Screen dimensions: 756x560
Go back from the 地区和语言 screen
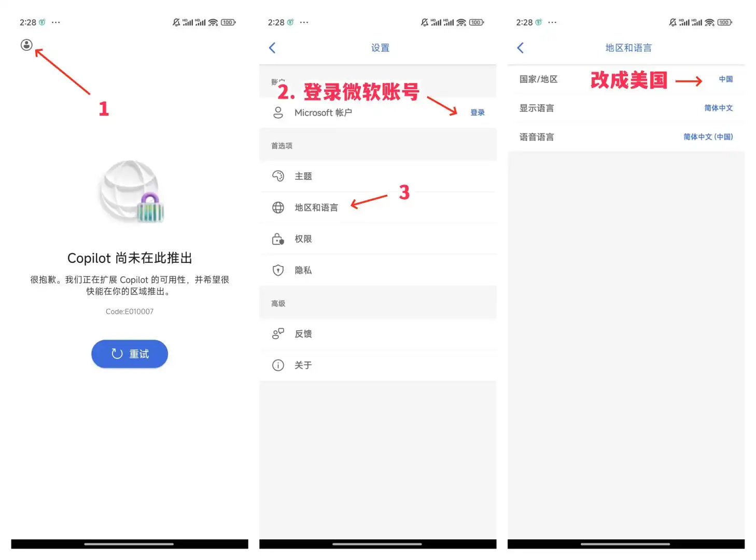pyautogui.click(x=521, y=48)
